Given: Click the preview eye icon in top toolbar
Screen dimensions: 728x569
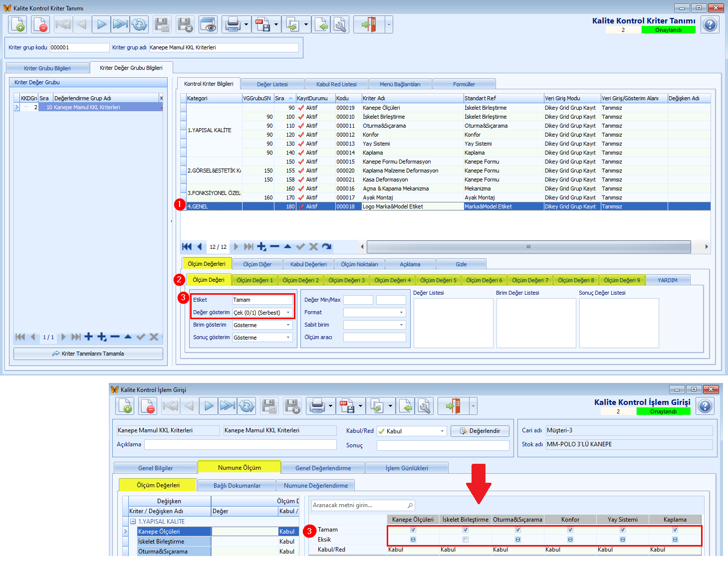Looking at the screenshot, I should (x=208, y=24).
